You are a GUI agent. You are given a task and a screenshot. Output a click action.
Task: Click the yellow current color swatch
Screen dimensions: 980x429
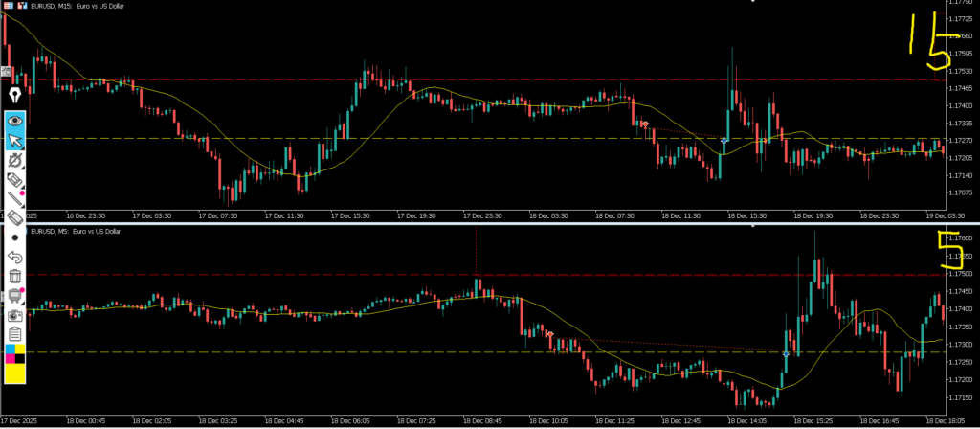pyautogui.click(x=15, y=373)
